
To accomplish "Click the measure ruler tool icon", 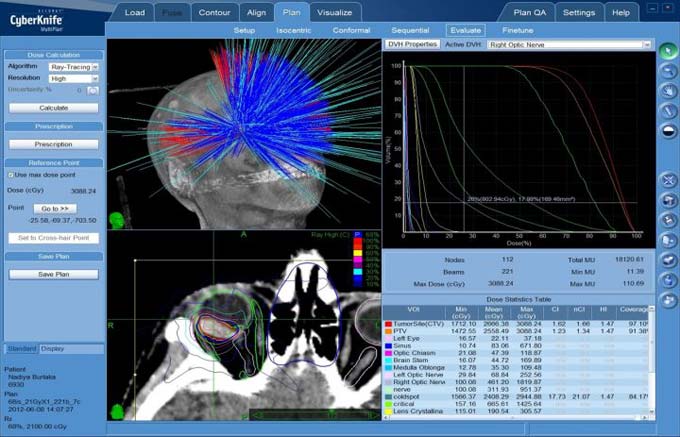I will [668, 110].
